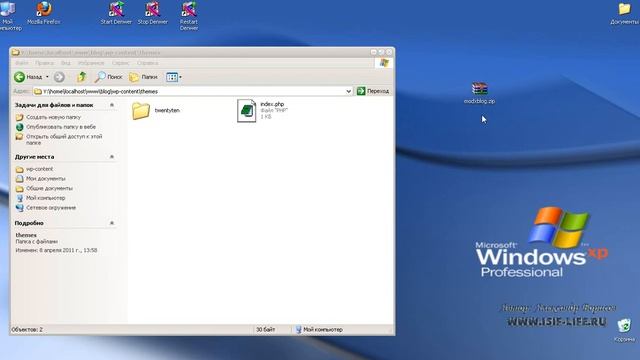Click Мой компьютер in the status bar
Image resolution: width=640 pixels, height=360 pixels.
click(319, 329)
